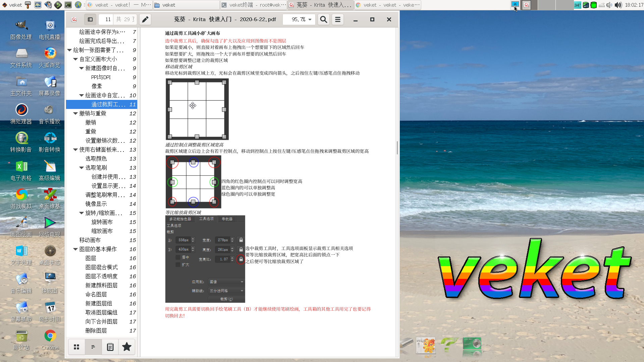Screen dimensions: 644x362
Task: Toggle the two-page spread view icon
Action: [x=91, y=19]
